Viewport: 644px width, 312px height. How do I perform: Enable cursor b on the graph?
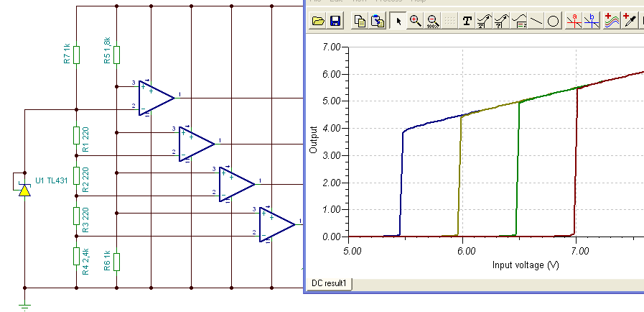pos(592,21)
